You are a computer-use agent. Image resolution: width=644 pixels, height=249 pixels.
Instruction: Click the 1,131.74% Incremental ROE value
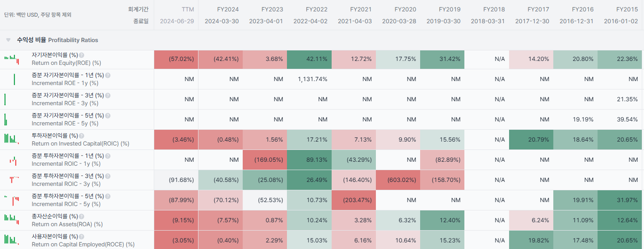tap(312, 79)
